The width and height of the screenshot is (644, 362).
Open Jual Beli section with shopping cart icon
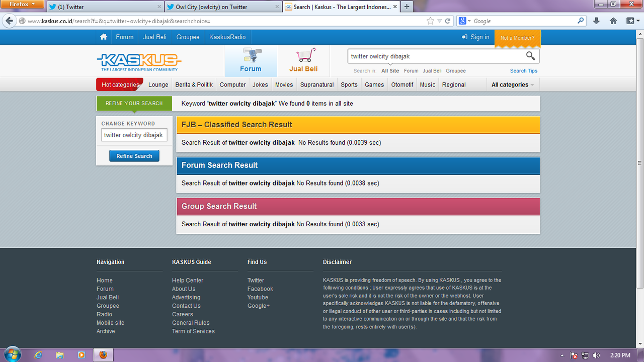pos(303,61)
